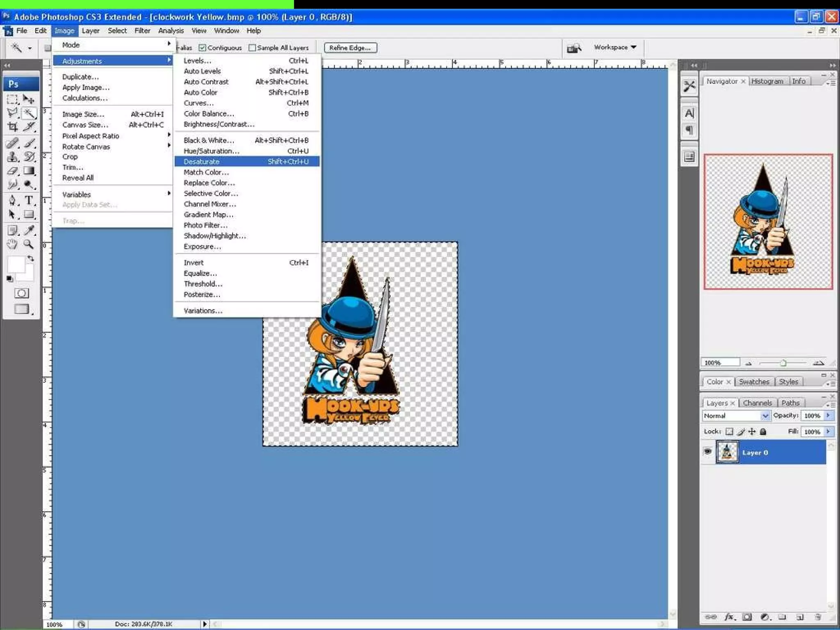Open the layer Opacity slider arrow
The image size is (840, 630).
[x=828, y=415]
